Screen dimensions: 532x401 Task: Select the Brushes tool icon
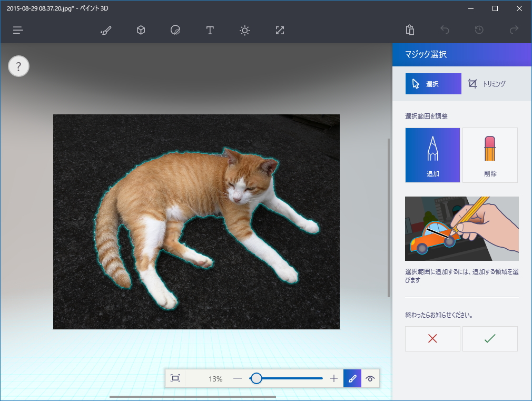point(106,30)
